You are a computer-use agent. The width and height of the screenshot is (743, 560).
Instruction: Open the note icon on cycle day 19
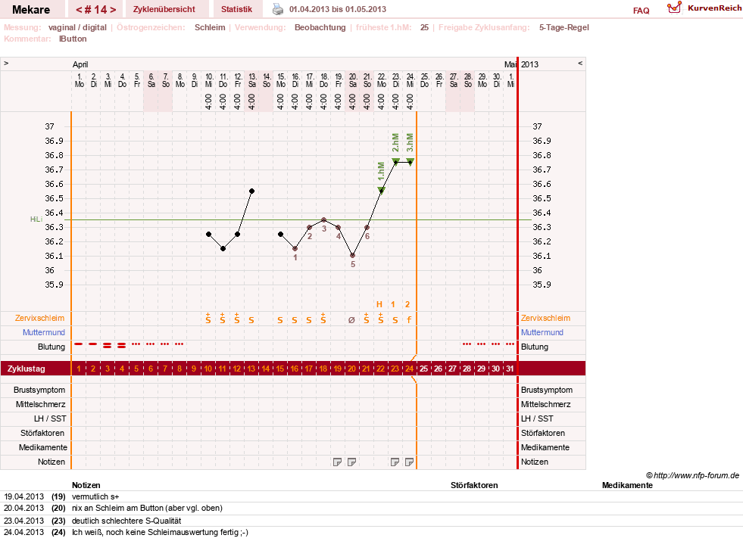pos(337,462)
